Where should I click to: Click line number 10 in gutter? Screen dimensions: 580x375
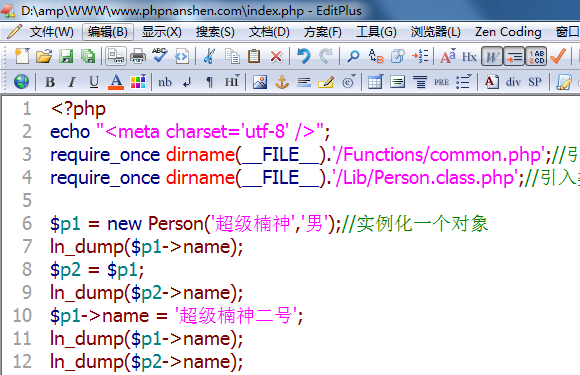tap(22, 315)
